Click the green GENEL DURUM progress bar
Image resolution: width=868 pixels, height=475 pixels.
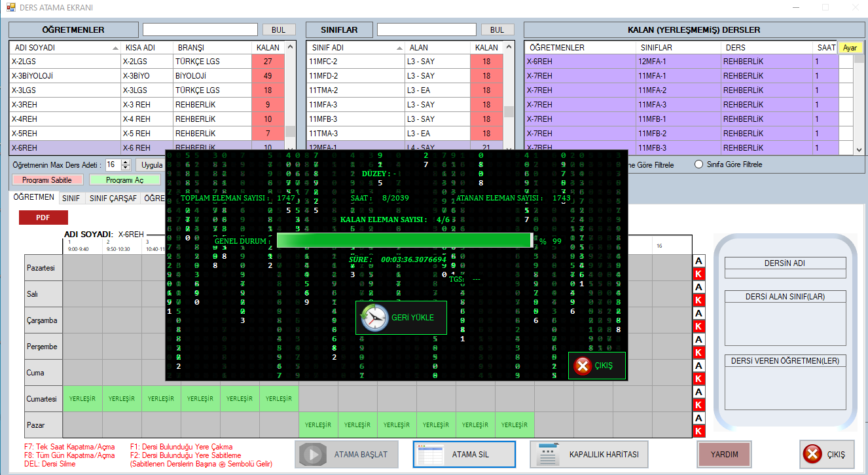tap(404, 240)
